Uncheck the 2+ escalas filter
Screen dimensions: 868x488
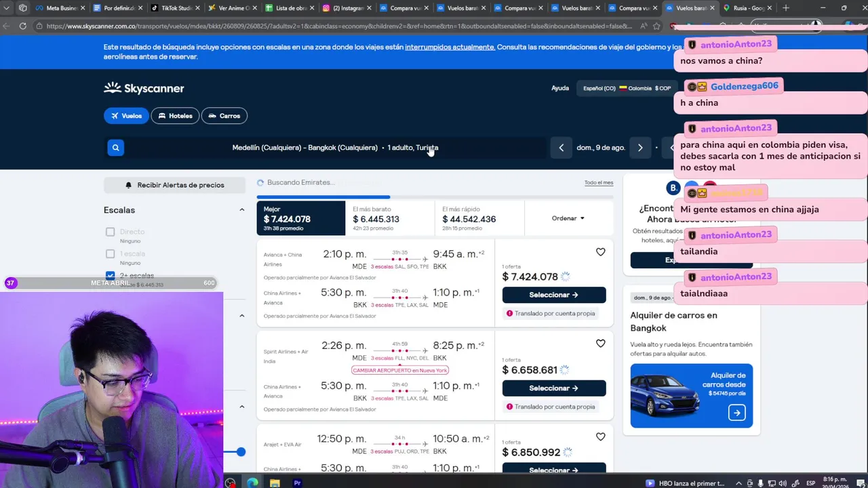110,275
